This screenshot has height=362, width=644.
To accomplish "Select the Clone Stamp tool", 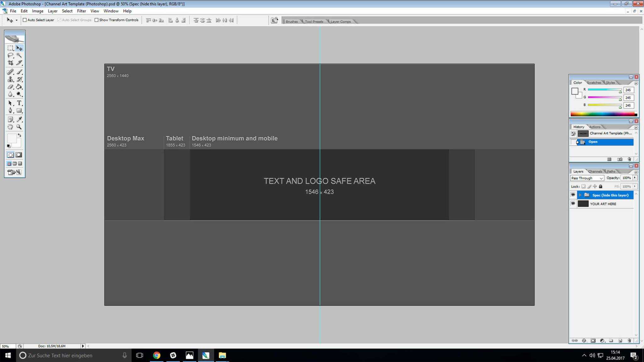I will coord(10,79).
